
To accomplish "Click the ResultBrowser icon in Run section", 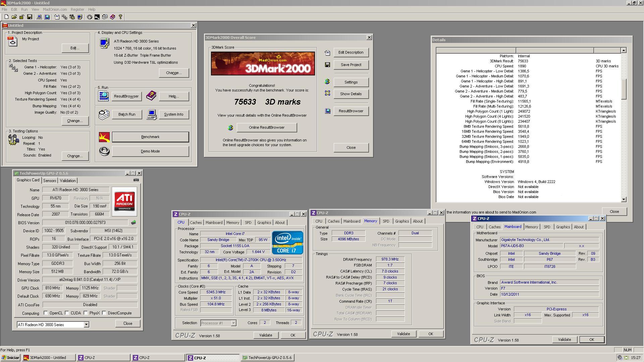I will tap(104, 96).
